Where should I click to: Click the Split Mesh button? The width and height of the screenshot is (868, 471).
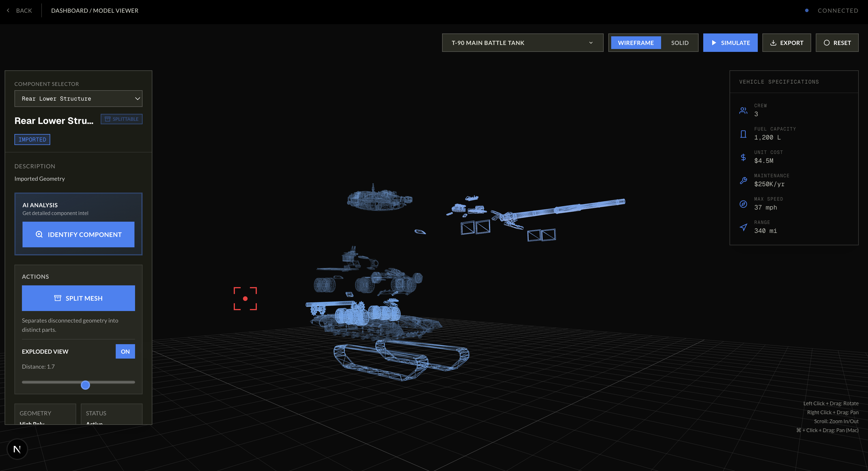point(78,298)
